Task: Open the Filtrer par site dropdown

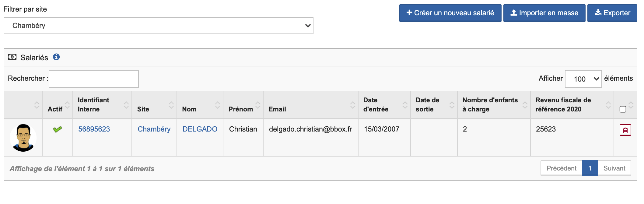Action: tap(158, 26)
